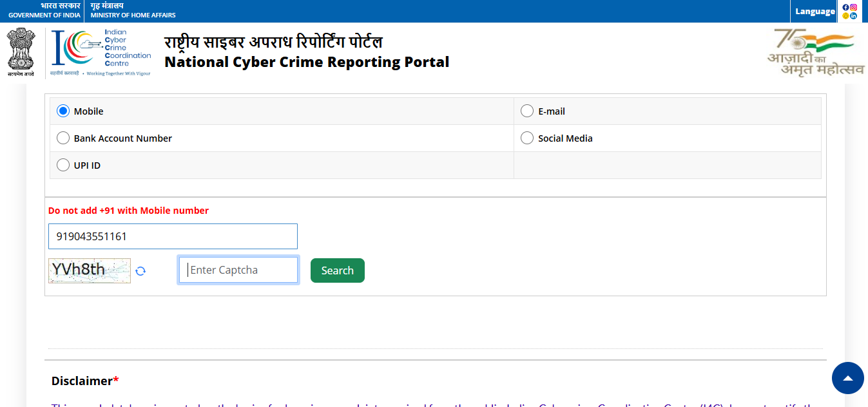868x407 pixels.
Task: Click the yellow social media icon
Action: [846, 15]
